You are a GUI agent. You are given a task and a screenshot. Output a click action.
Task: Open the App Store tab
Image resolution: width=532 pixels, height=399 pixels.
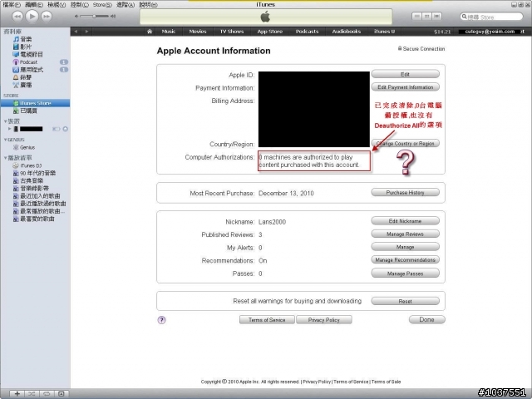(269, 32)
